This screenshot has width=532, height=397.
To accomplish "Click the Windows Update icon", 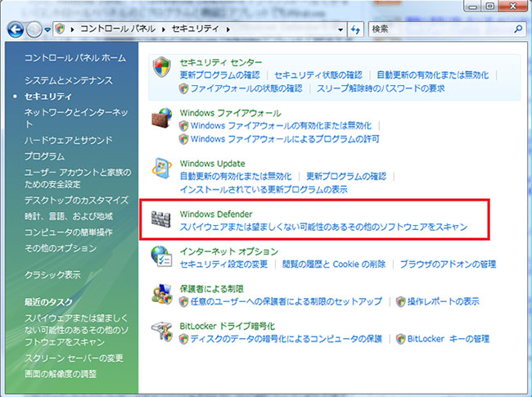I will point(161,169).
